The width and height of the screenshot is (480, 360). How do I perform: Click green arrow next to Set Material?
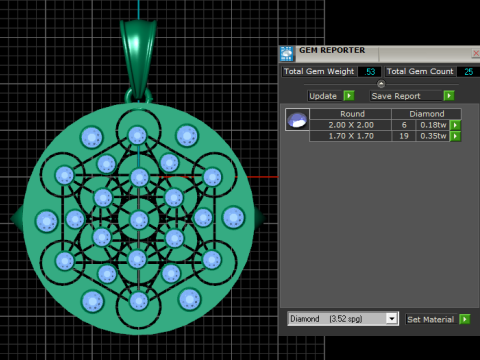pyautogui.click(x=465, y=319)
